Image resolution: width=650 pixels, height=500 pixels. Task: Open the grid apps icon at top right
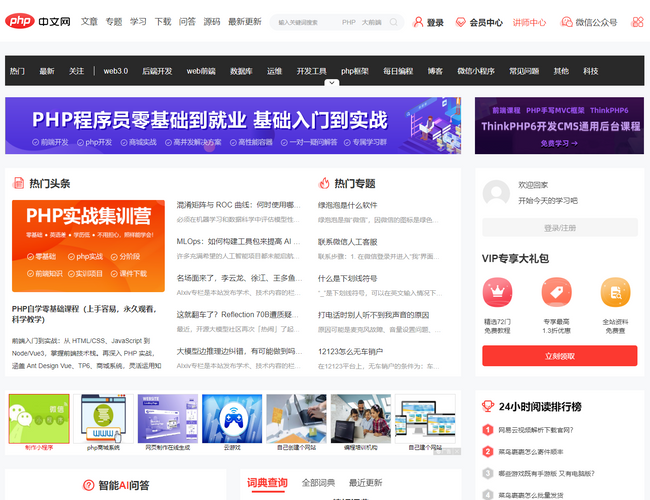tap(637, 22)
